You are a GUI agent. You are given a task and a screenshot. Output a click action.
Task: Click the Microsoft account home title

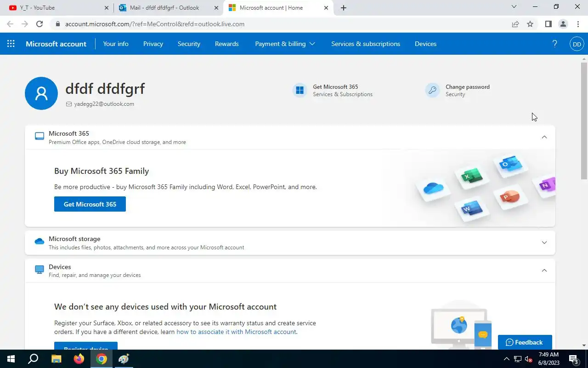tap(56, 44)
